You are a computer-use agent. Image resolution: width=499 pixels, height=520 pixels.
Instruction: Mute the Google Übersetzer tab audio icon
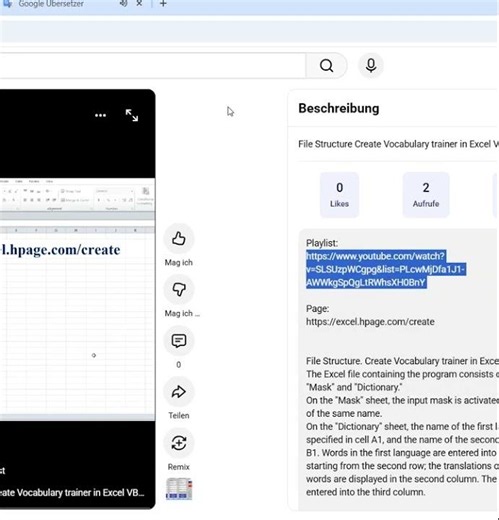click(123, 3)
